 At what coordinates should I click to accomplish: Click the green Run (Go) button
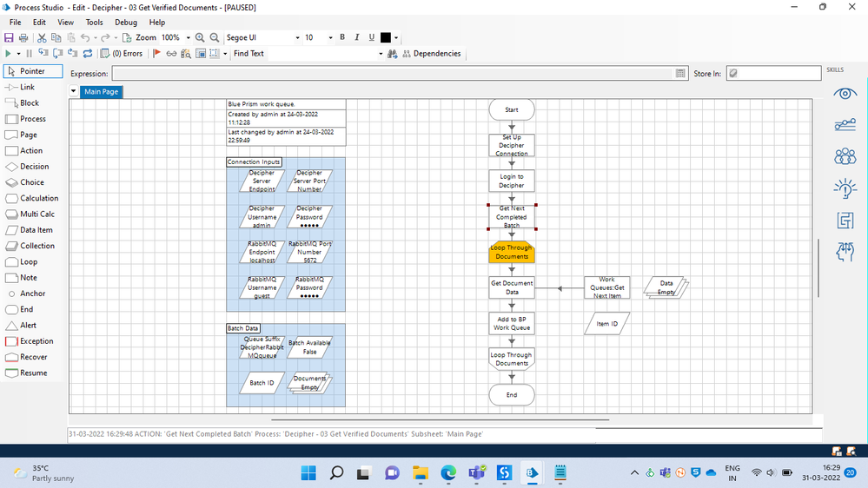point(8,54)
